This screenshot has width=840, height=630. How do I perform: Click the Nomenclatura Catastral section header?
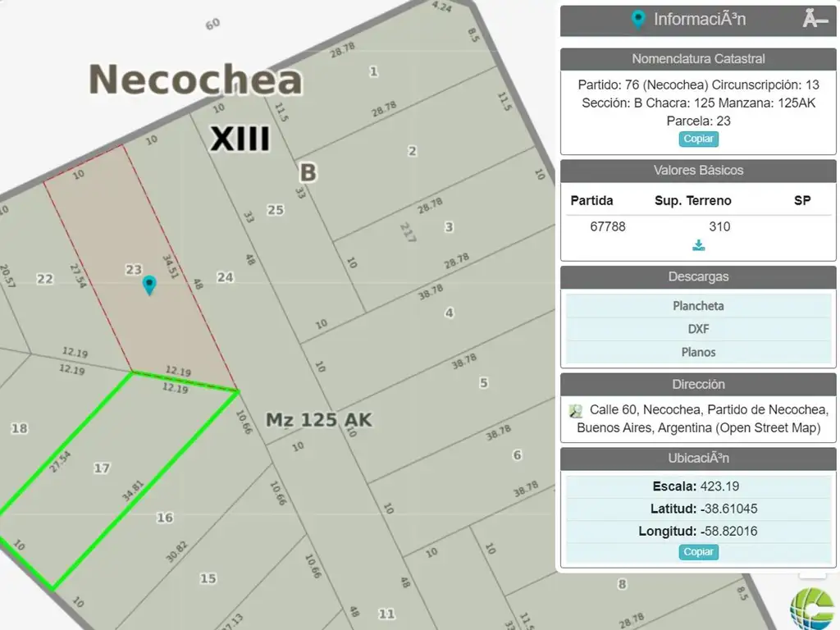[x=698, y=59]
